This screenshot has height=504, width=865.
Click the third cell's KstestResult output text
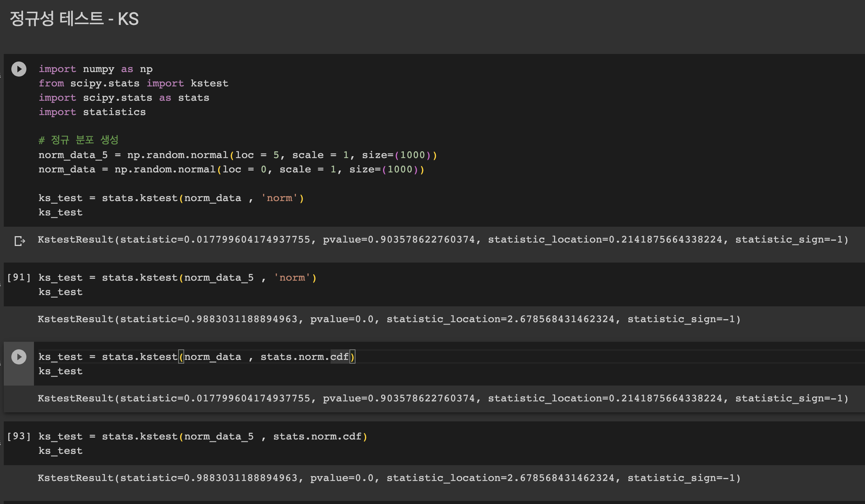click(442, 398)
